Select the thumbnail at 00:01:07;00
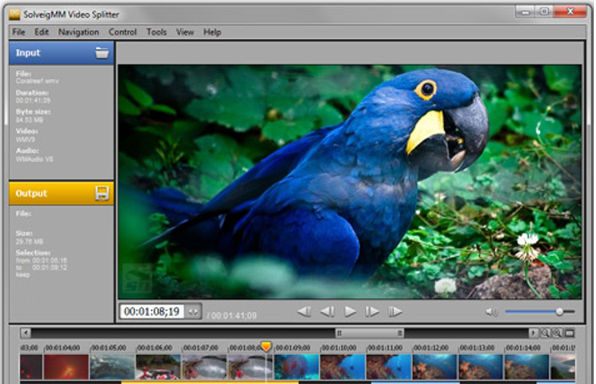 click(204, 367)
